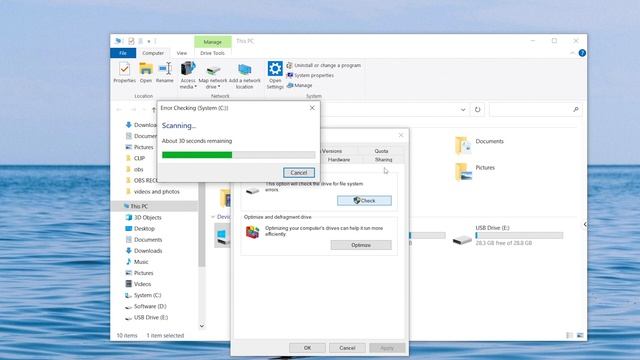The width and height of the screenshot is (640, 360).
Task: Open the Drive Tools tab
Action: 212,53
